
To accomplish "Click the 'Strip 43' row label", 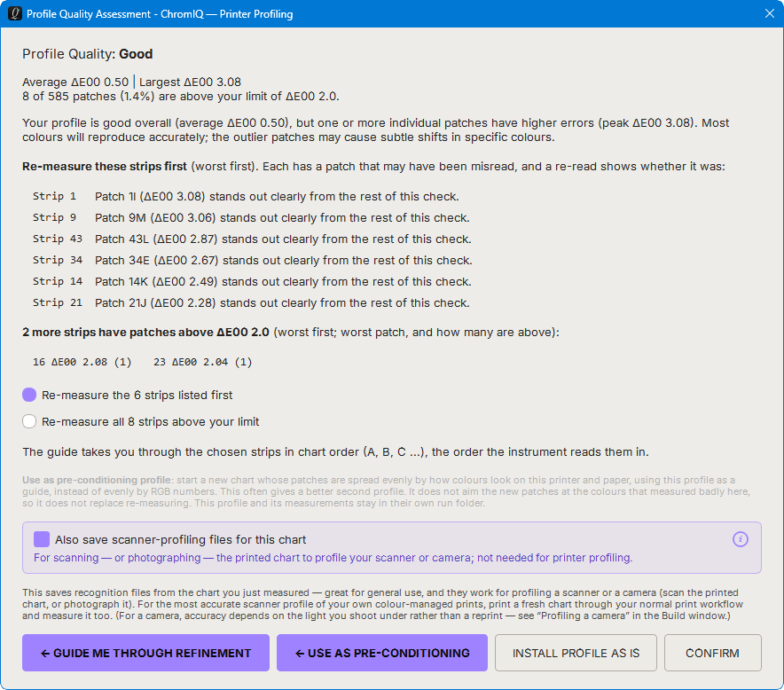I will (58, 239).
